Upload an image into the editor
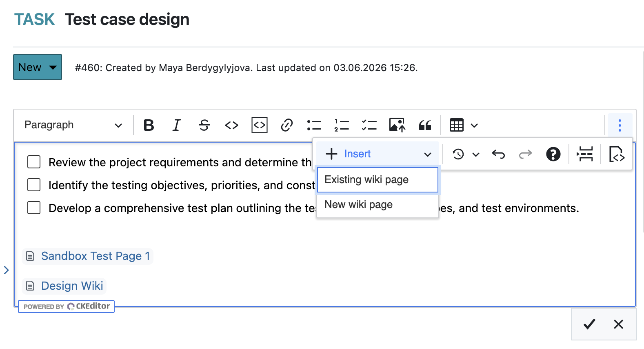Screen dimensions: 644x349 tap(397, 125)
